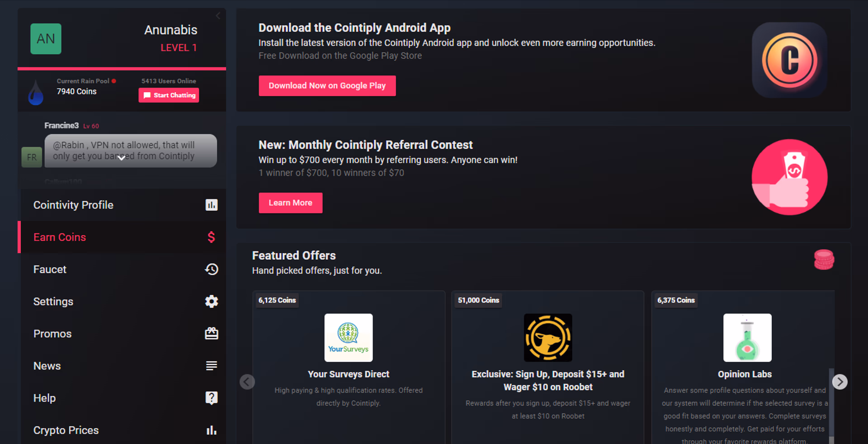Click the AN user avatar
The image size is (868, 444).
(x=46, y=39)
